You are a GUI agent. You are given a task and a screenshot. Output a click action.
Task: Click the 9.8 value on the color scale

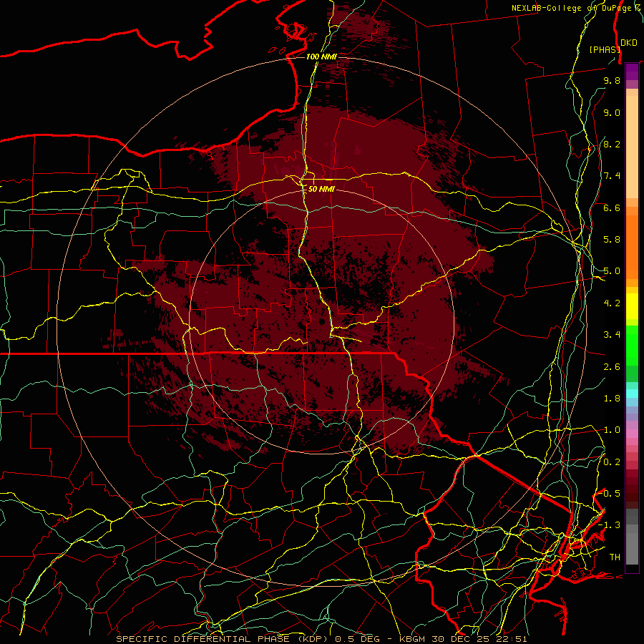612,80
